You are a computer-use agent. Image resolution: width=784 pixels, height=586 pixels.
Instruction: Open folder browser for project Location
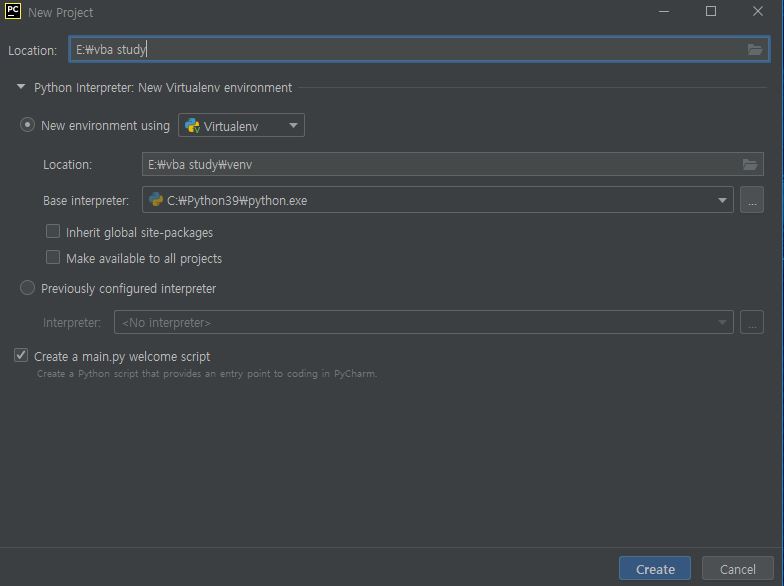[x=754, y=49]
